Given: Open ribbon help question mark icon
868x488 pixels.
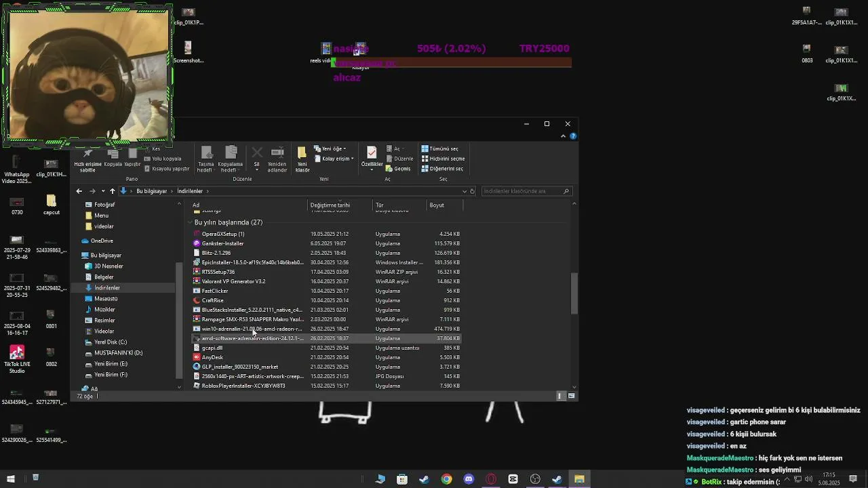Looking at the screenshot, I should pyautogui.click(x=574, y=136).
